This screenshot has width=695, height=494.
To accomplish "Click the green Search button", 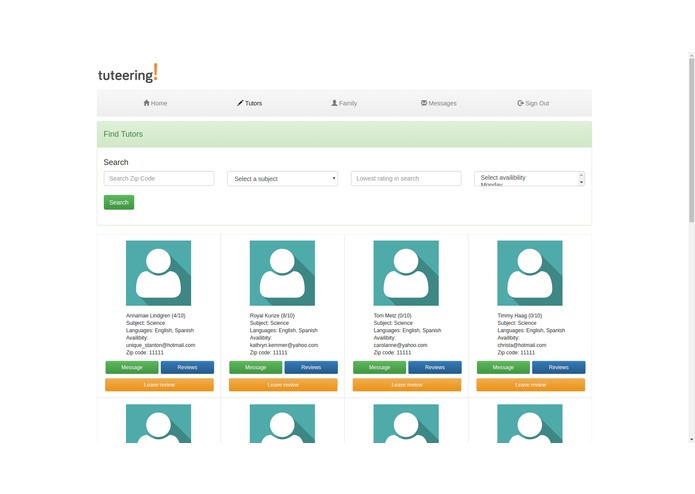I will pos(119,202).
